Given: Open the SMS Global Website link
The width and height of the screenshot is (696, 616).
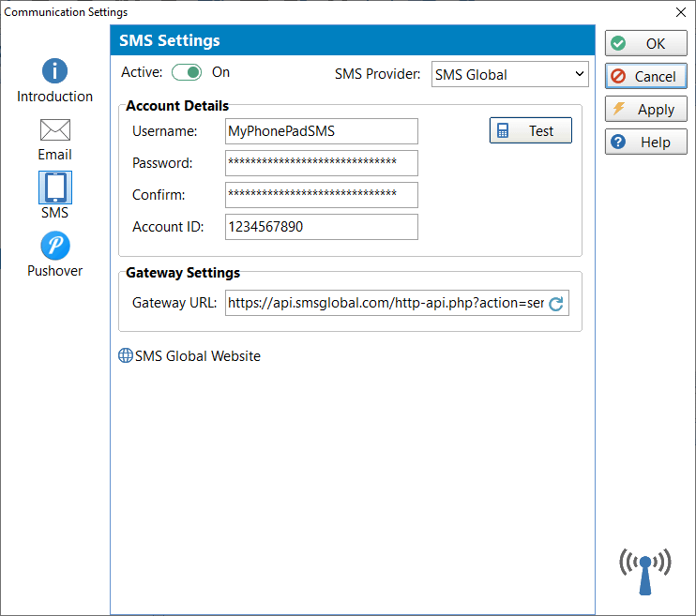Looking at the screenshot, I should (x=198, y=356).
